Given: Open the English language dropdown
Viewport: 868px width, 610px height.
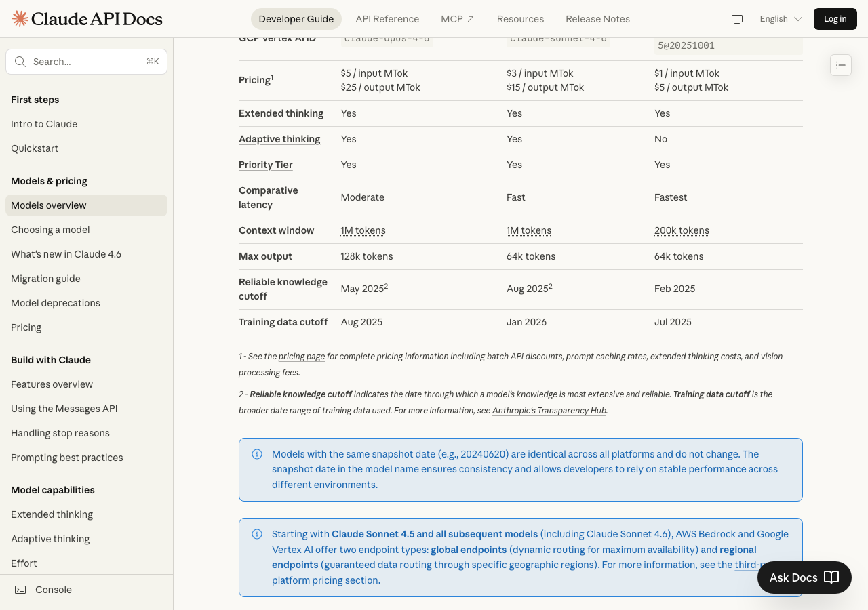Looking at the screenshot, I should click(781, 19).
